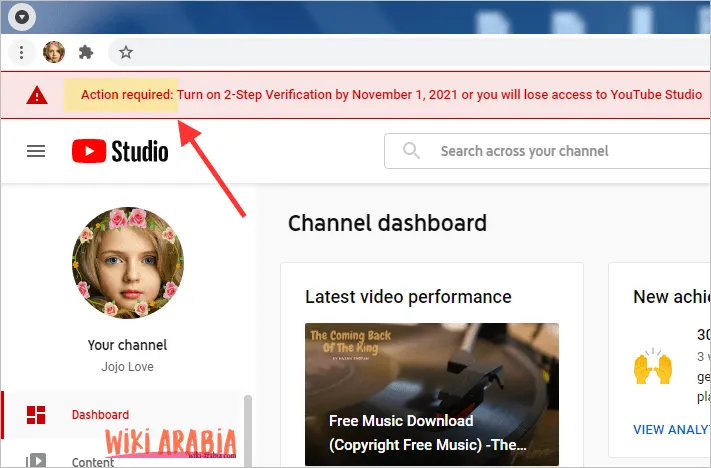Click the search magnifier icon
This screenshot has width=711, height=468.
pyautogui.click(x=411, y=151)
